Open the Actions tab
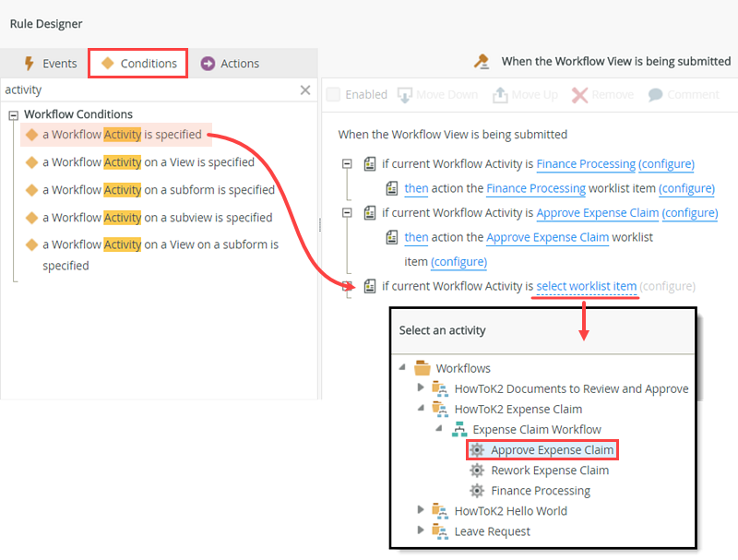The image size is (738, 560). click(x=230, y=64)
